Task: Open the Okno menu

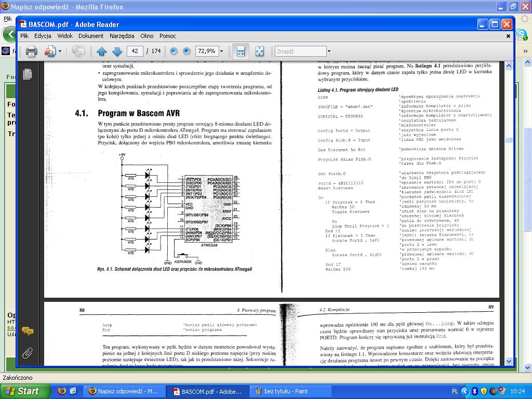Action: (x=147, y=36)
